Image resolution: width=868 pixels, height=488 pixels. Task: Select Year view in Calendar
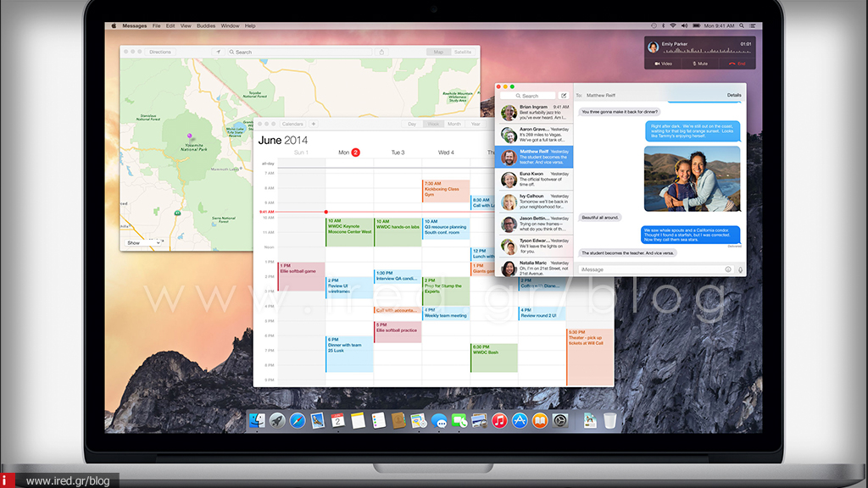click(x=475, y=124)
